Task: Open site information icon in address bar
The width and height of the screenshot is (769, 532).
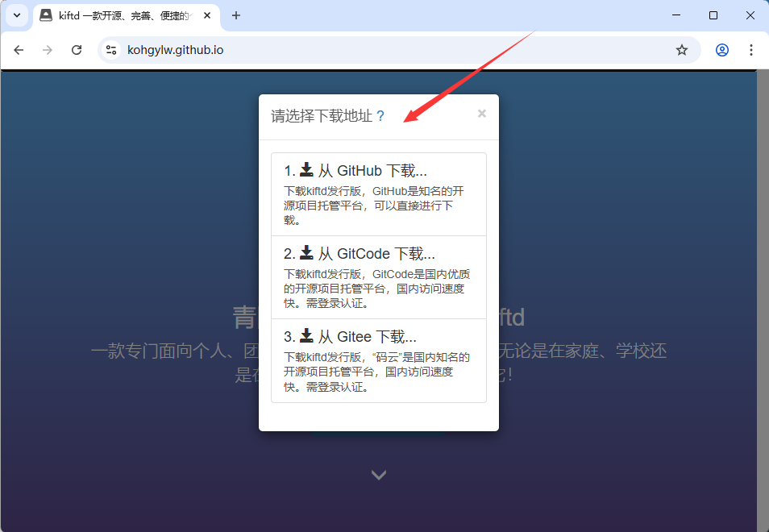Action: [111, 50]
